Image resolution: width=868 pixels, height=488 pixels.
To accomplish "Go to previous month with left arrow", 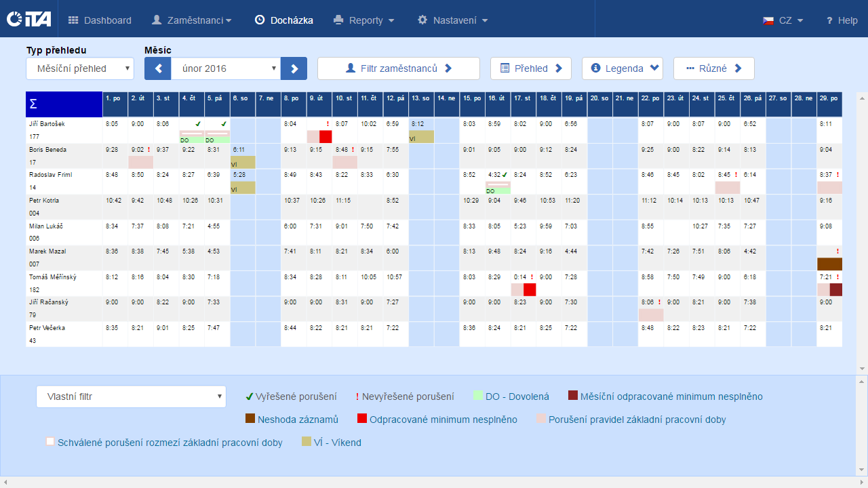I will click(x=158, y=68).
